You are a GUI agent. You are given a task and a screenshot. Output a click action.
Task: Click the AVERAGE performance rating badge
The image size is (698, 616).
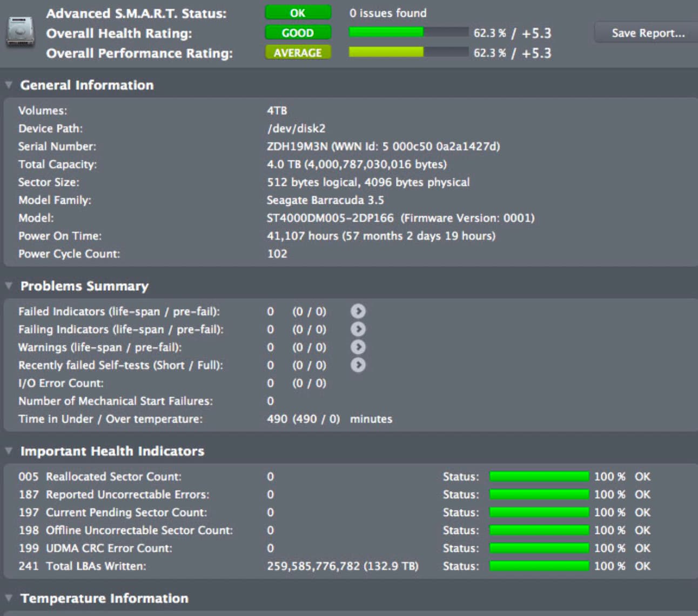click(x=298, y=53)
